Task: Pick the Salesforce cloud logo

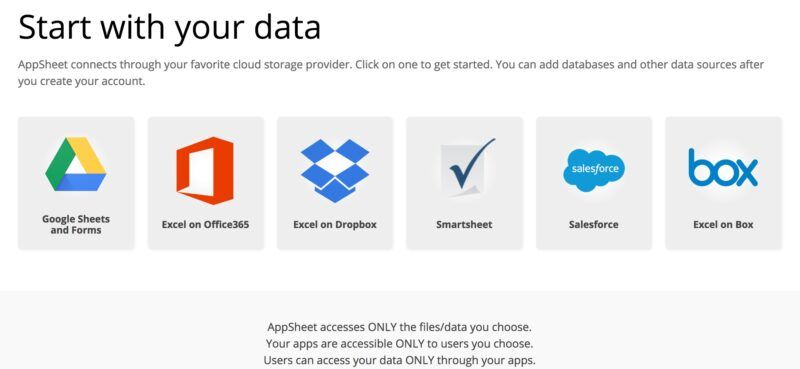Action: click(594, 170)
